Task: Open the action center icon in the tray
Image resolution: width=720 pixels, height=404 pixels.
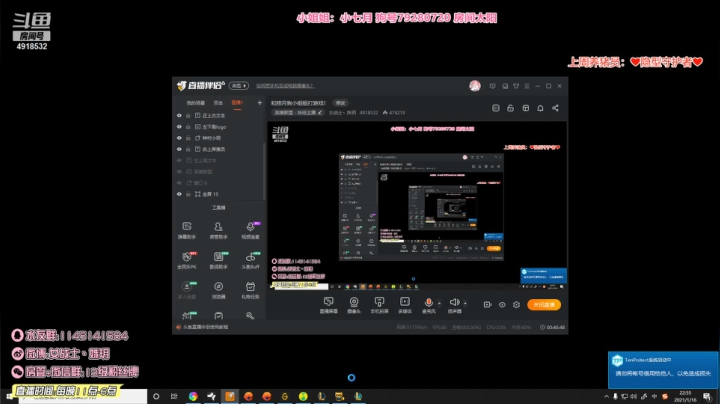Action: (707, 396)
